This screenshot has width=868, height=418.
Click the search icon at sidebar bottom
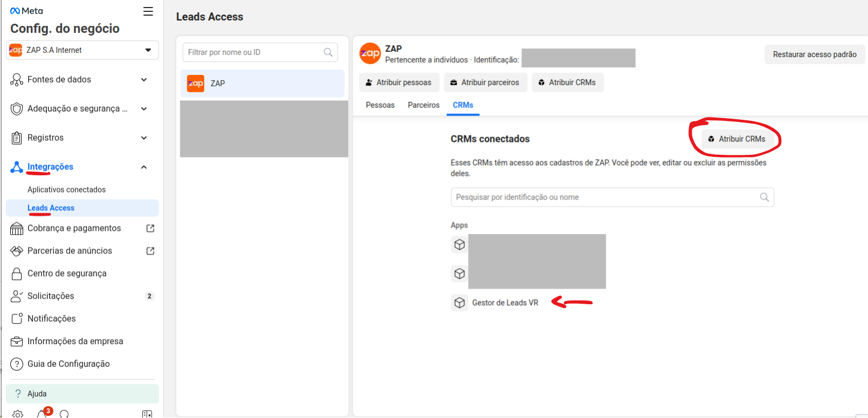[64, 414]
